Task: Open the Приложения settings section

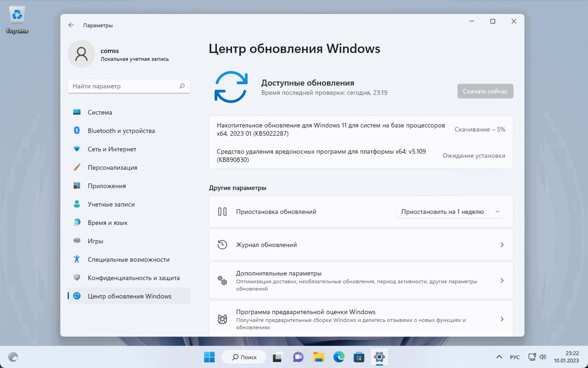Action: [129, 186]
